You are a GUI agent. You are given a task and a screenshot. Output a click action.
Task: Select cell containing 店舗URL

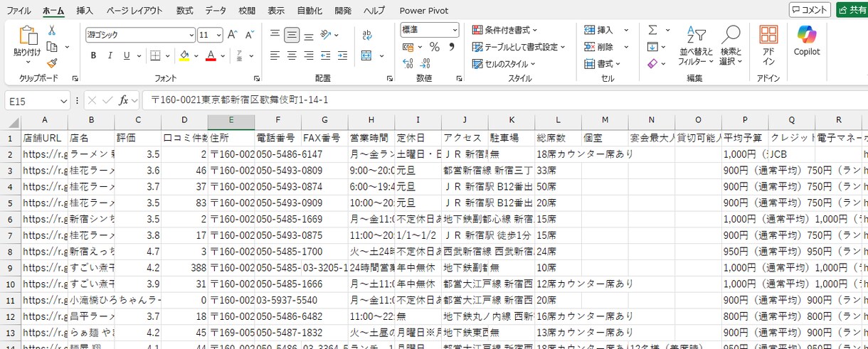pos(44,137)
